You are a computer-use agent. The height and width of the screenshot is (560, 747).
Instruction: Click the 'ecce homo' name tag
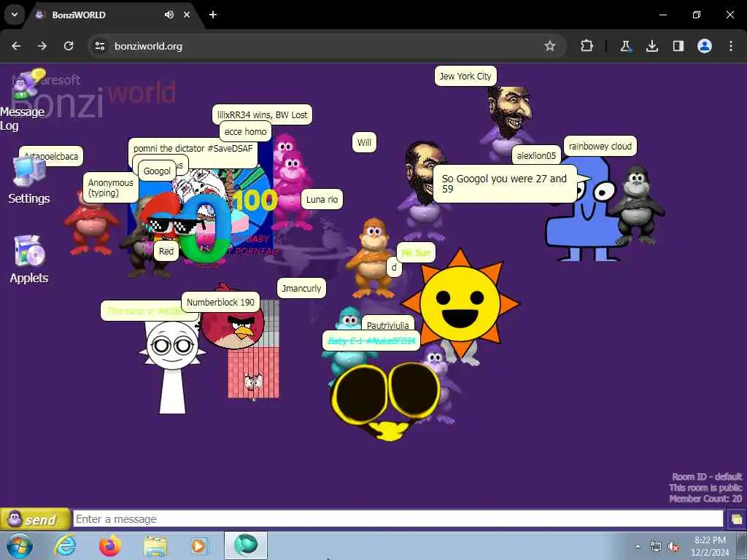[x=245, y=131]
